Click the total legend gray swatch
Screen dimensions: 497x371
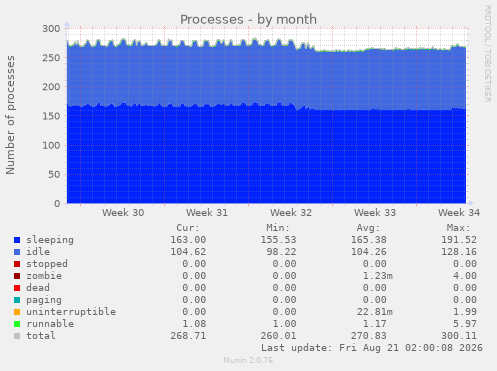coord(17,336)
